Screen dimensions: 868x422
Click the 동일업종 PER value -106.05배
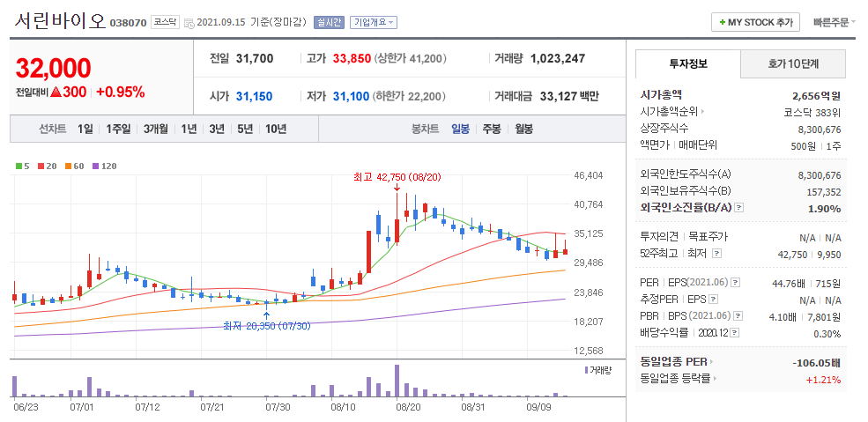[817, 362]
